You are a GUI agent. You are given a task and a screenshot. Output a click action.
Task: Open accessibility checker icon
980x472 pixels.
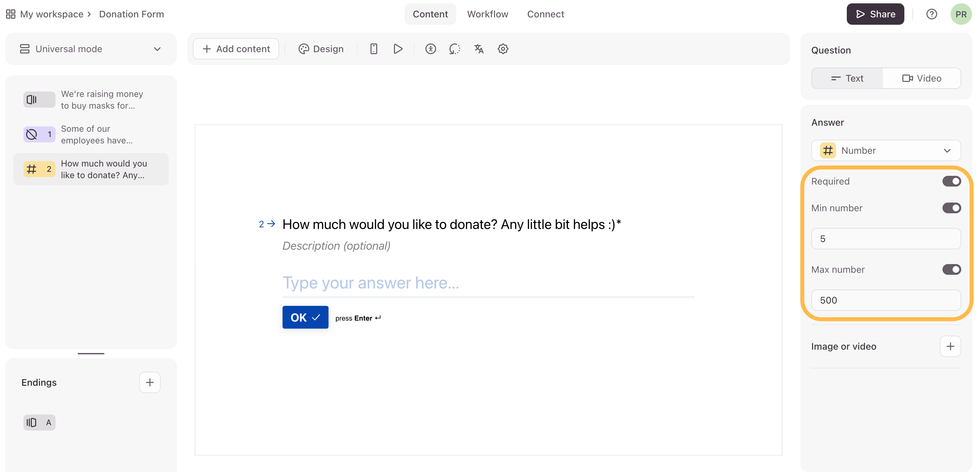point(430,49)
